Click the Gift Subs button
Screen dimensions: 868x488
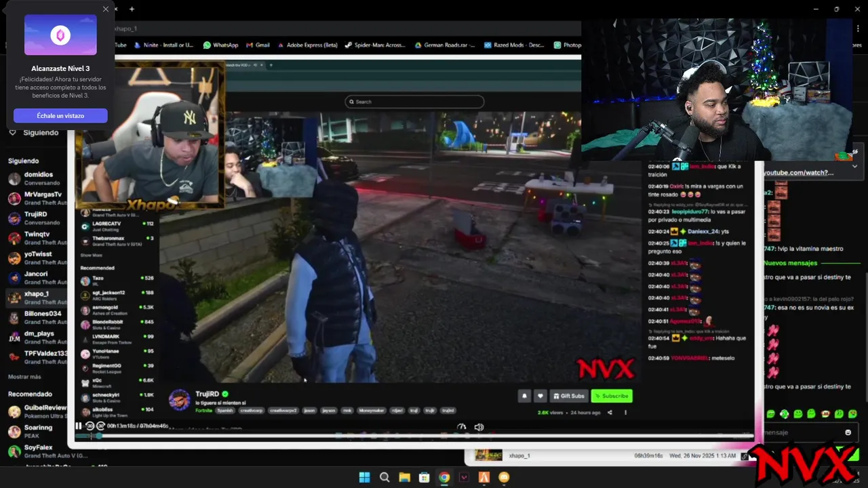[568, 396]
